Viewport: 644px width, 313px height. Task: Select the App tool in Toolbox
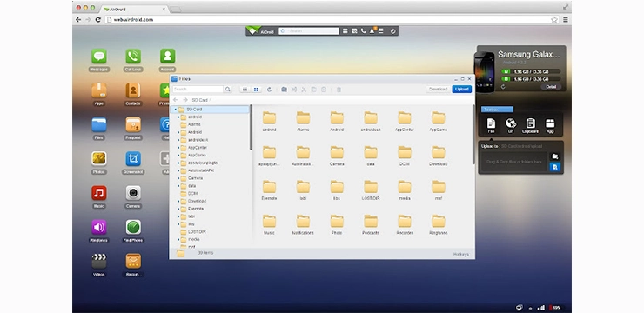point(550,125)
